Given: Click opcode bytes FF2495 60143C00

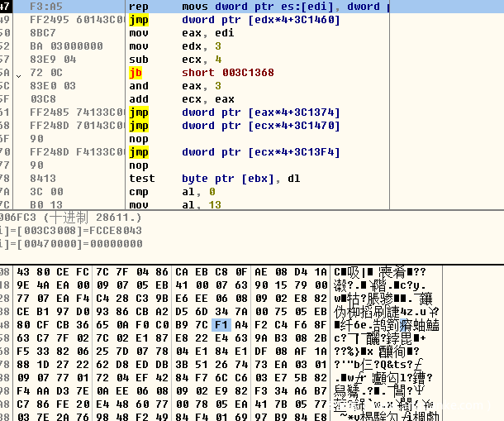Looking at the screenshot, I should coord(73,20).
